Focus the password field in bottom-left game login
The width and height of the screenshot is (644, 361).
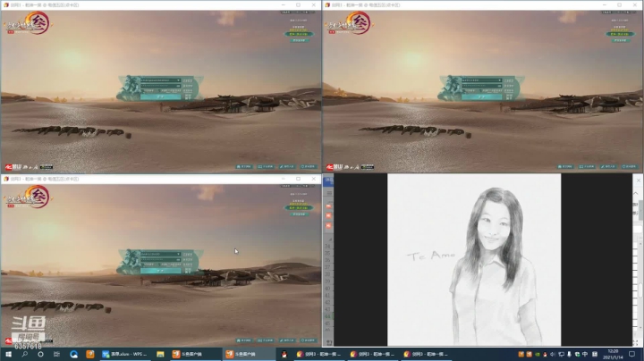[161, 259]
